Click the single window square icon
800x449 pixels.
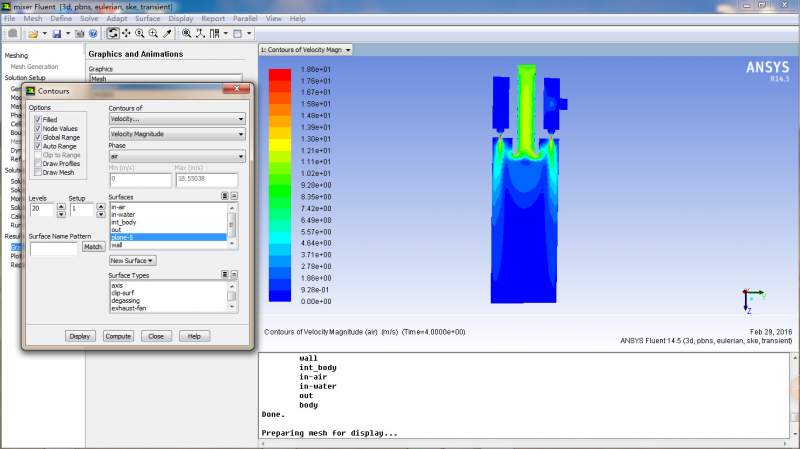point(237,34)
